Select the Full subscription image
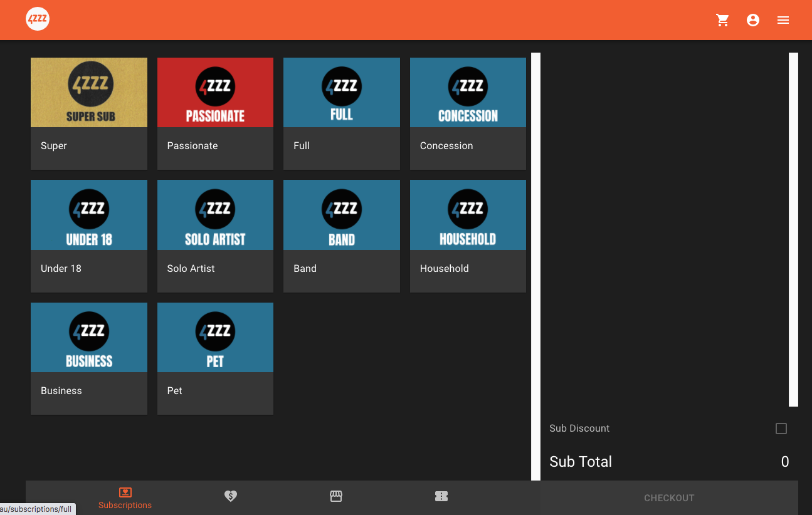 [x=342, y=93]
